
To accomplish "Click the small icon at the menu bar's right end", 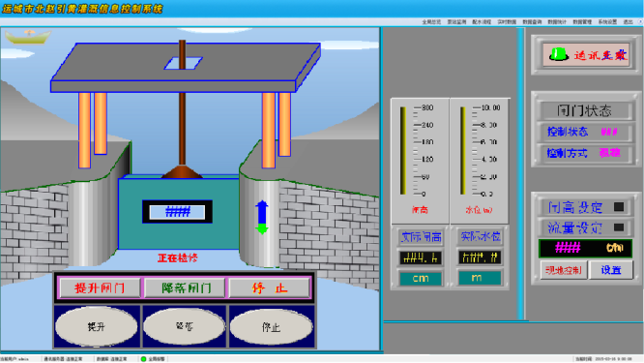I will (640, 22).
